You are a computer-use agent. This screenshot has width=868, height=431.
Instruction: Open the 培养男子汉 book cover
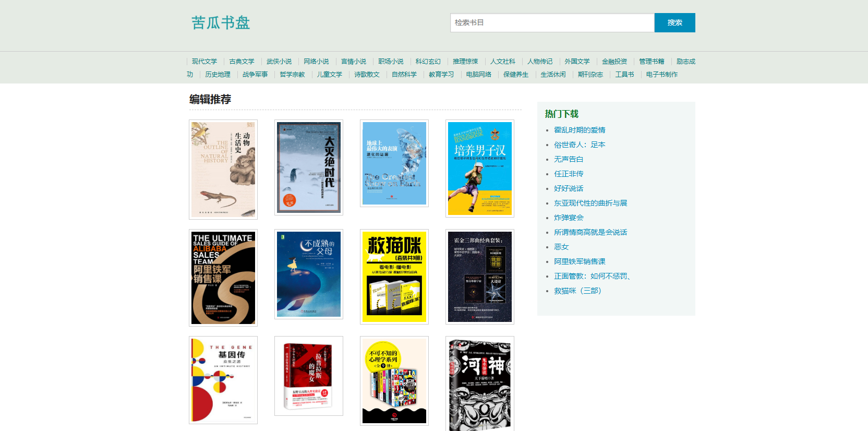tap(480, 169)
